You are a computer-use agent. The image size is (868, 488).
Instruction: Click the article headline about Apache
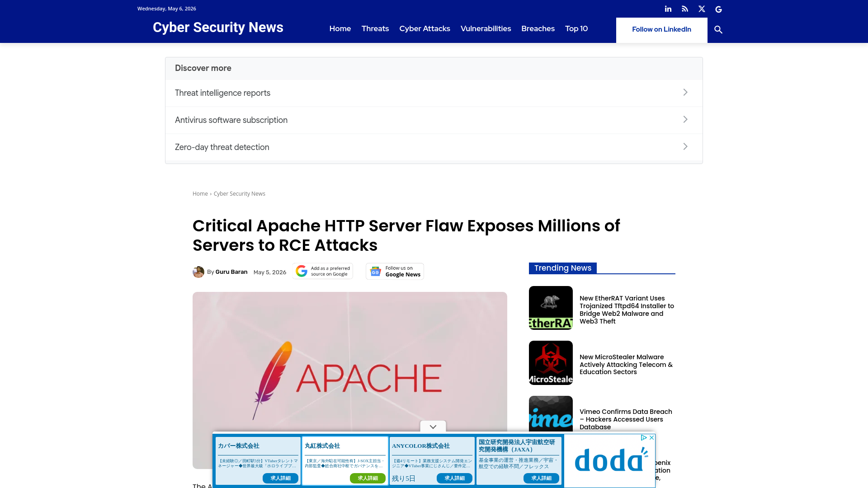406,235
